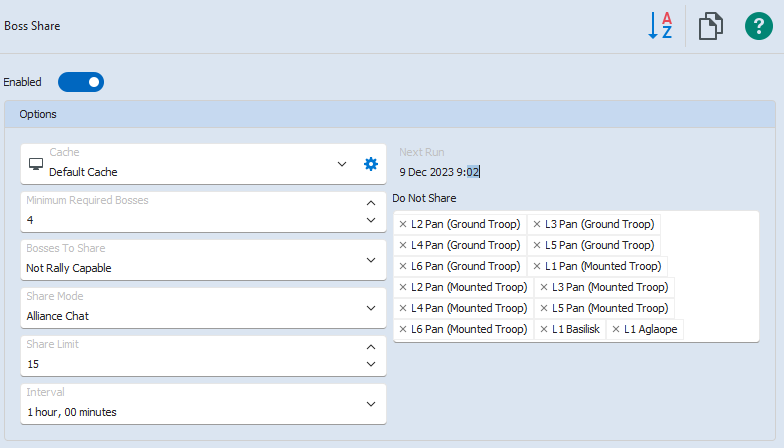This screenshot has width=784, height=448.
Task: Disable the Enabled toggle switch
Action: point(81,82)
